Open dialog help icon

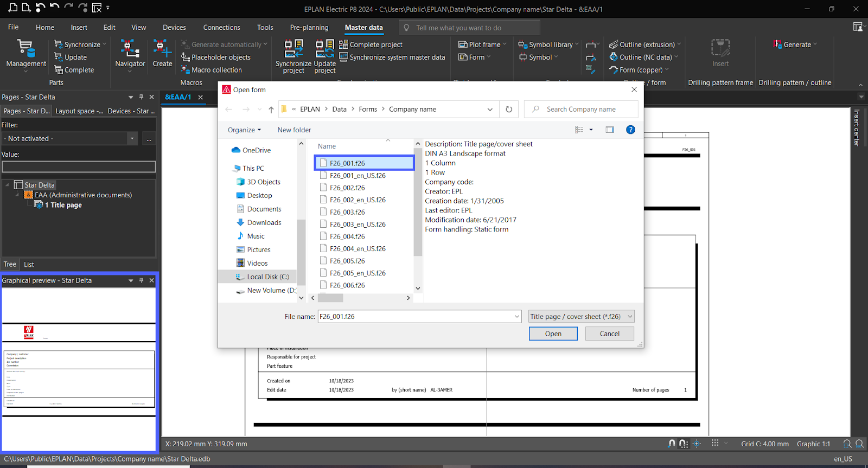click(x=630, y=130)
